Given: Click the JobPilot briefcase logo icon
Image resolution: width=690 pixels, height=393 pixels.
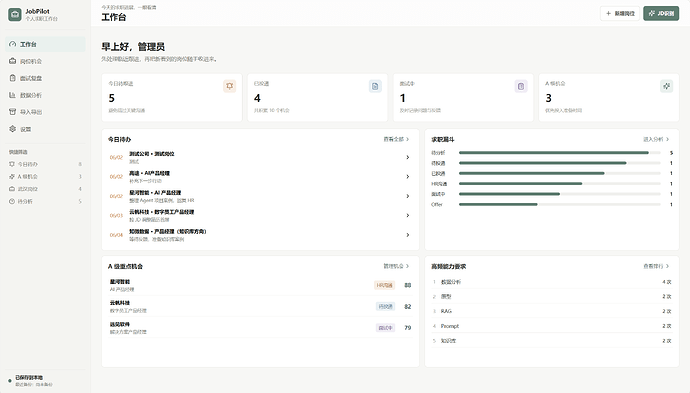Looking at the screenshot, I should click(x=15, y=15).
